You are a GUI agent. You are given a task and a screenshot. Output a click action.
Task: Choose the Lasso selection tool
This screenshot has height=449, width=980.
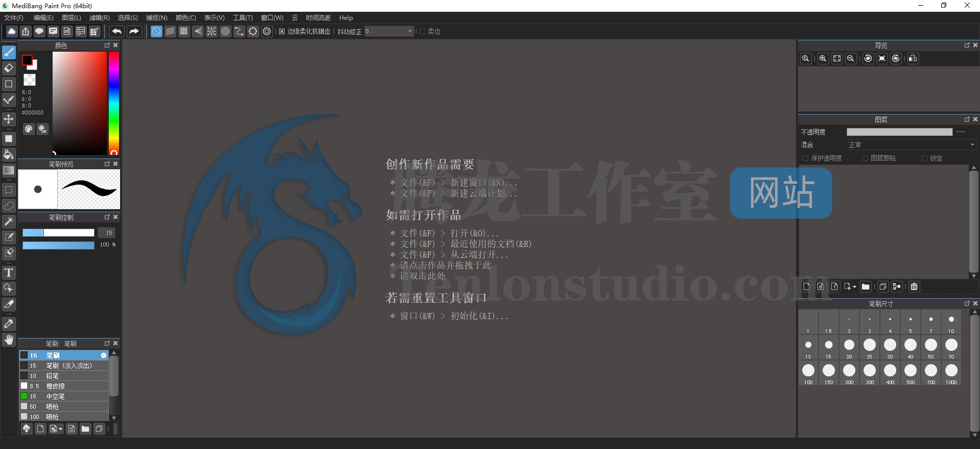point(9,206)
